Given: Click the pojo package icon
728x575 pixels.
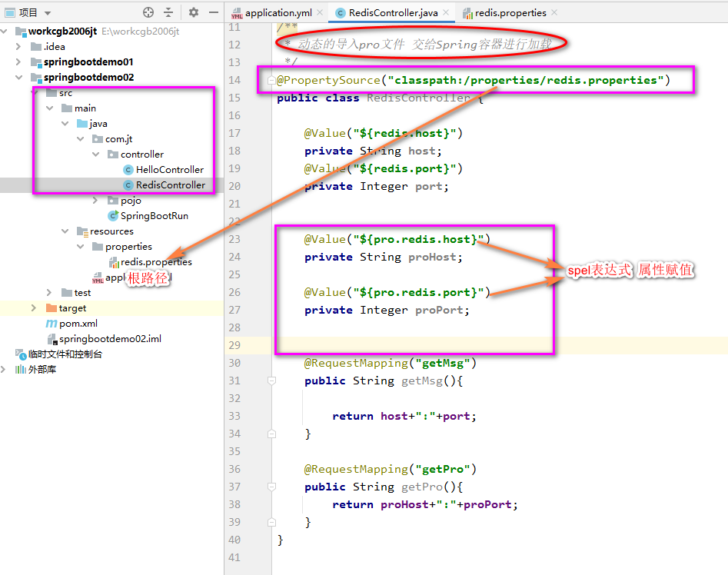Looking at the screenshot, I should (x=113, y=200).
